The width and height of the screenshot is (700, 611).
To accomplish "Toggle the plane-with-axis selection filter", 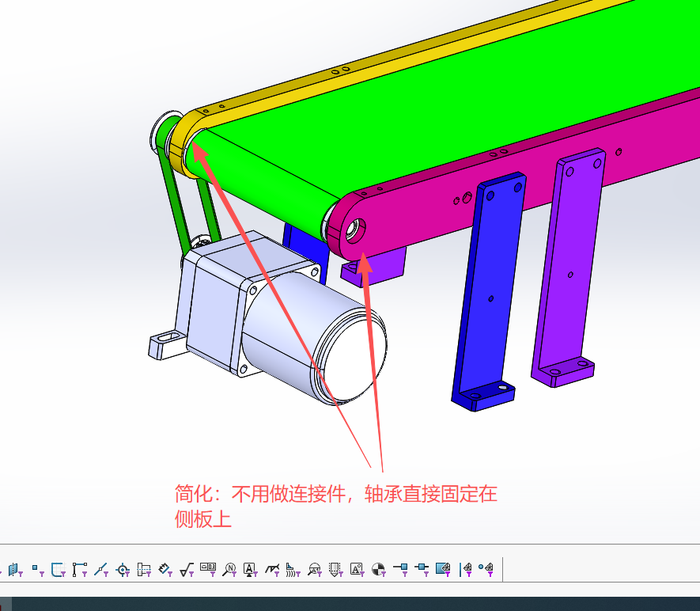I will 15,570.
